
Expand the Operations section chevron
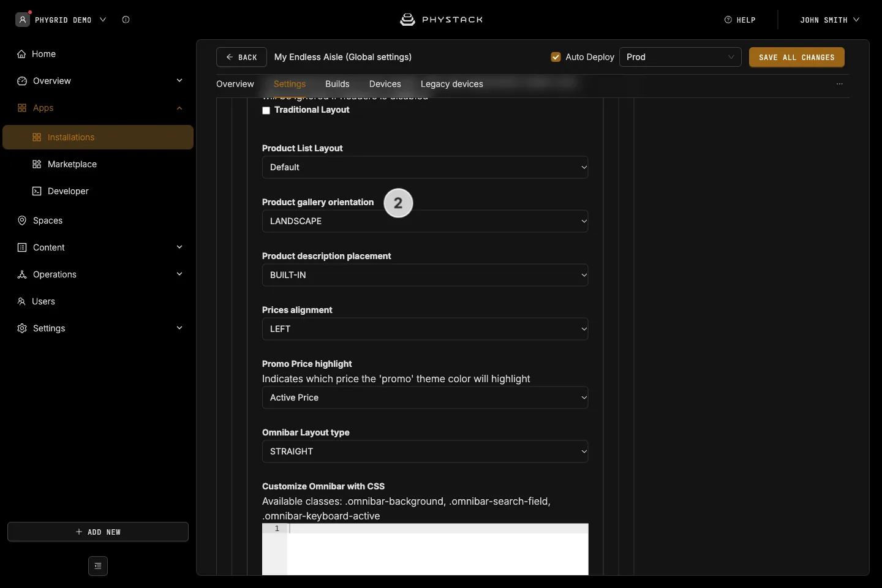click(179, 274)
